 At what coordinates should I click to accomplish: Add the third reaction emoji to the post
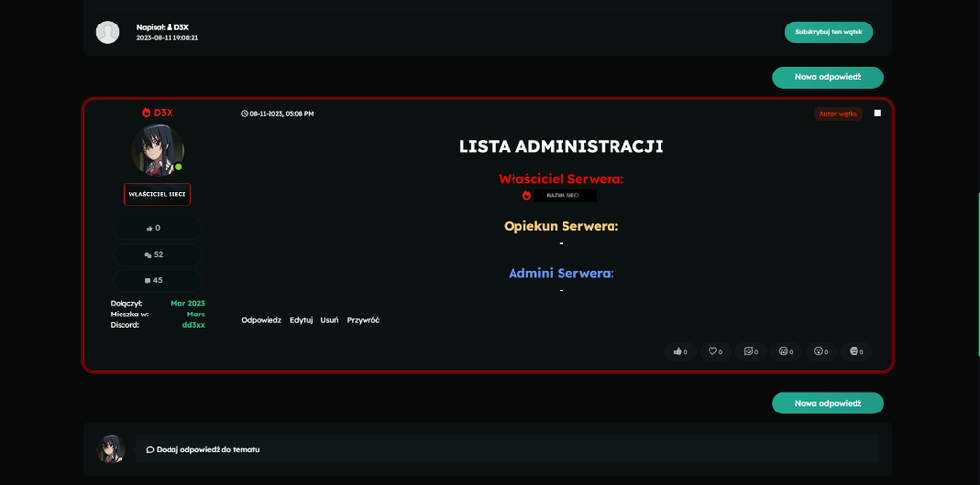[751, 351]
